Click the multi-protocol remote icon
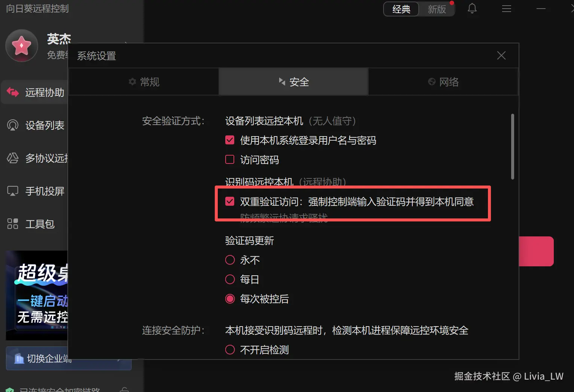Viewport: 574px width, 392px height. (13, 158)
